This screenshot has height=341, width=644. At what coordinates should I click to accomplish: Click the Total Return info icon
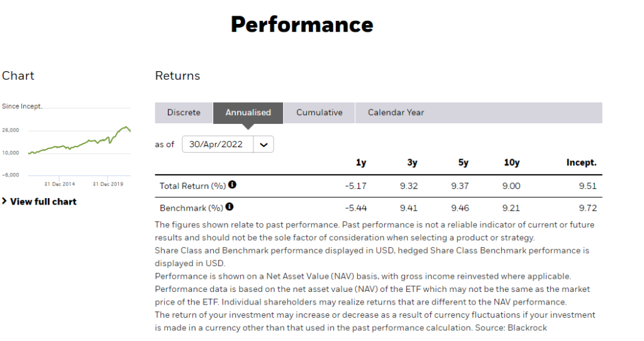[x=232, y=185]
